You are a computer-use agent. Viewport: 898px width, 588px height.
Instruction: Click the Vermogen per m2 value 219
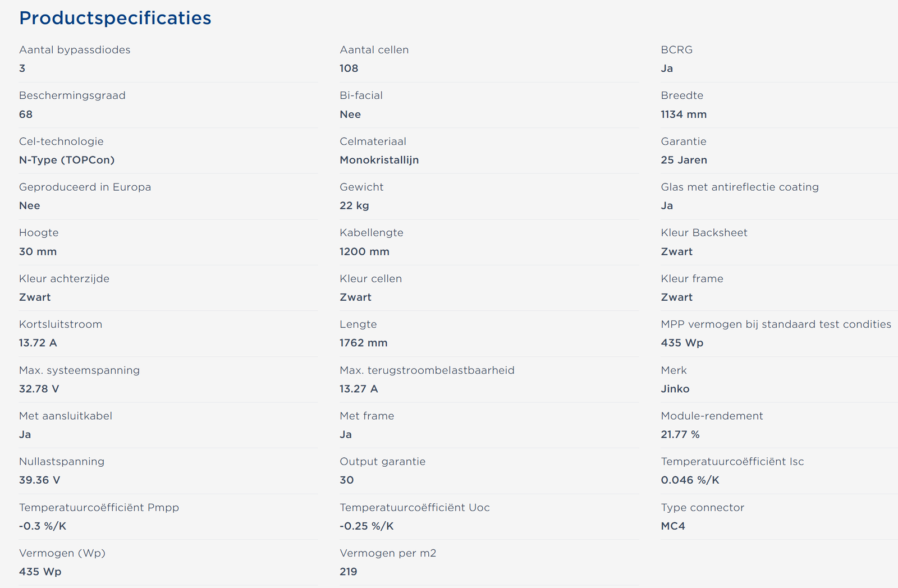tap(348, 572)
